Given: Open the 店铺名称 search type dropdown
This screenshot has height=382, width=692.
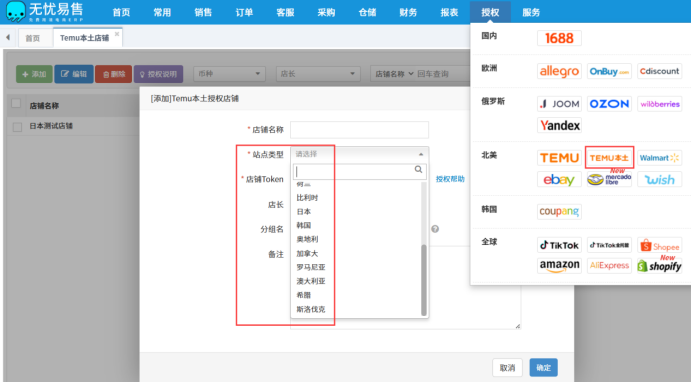Looking at the screenshot, I should pyautogui.click(x=394, y=74).
